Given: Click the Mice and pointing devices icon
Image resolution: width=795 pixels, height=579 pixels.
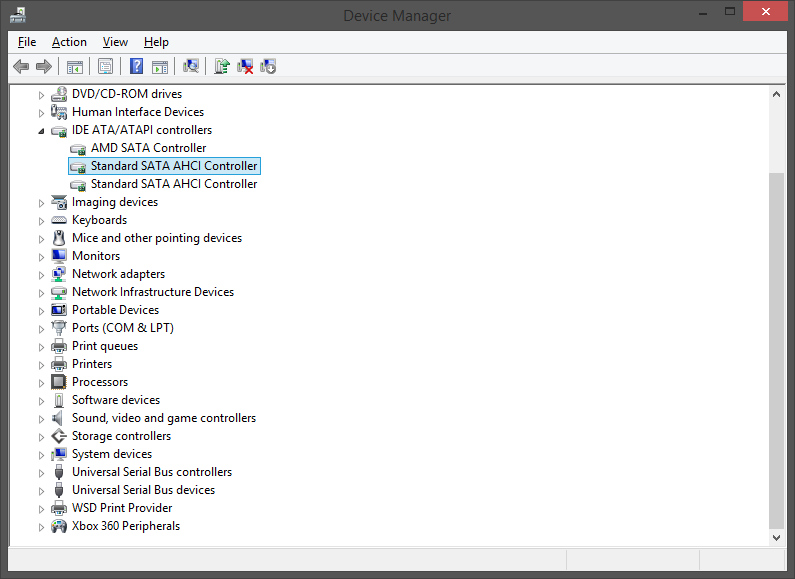Looking at the screenshot, I should pyautogui.click(x=59, y=238).
